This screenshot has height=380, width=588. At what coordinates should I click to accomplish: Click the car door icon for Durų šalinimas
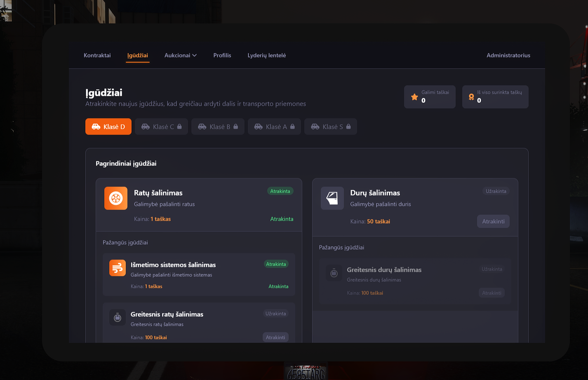[x=332, y=198]
